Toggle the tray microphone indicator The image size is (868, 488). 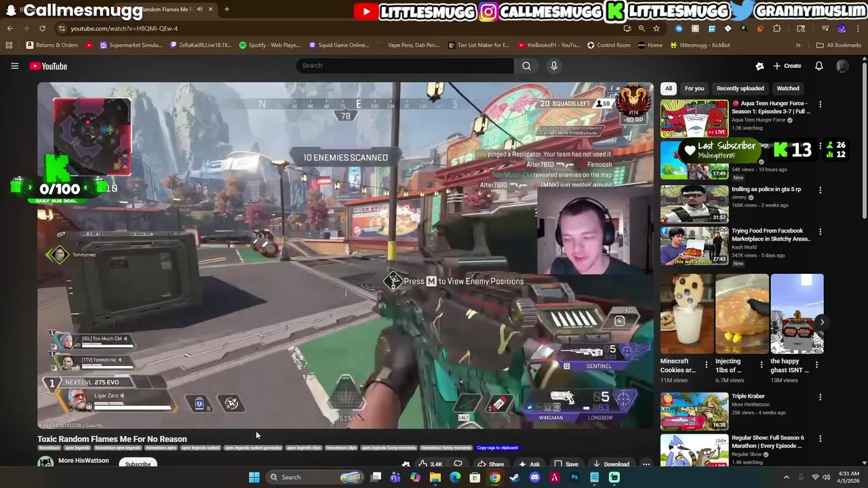801,477
